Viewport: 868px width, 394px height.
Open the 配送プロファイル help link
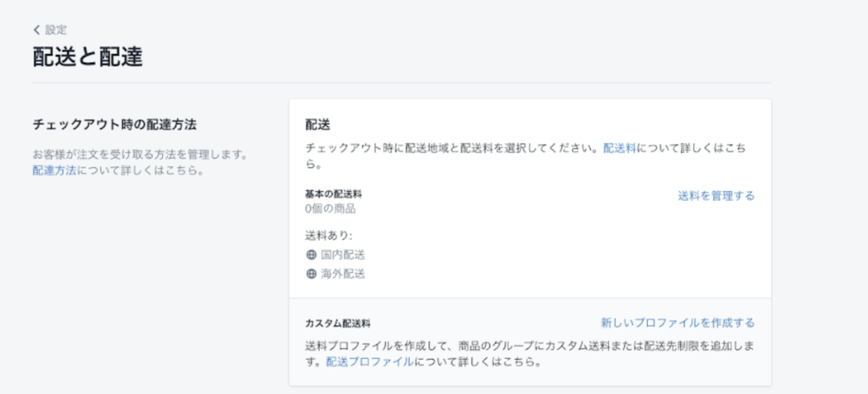(x=370, y=361)
